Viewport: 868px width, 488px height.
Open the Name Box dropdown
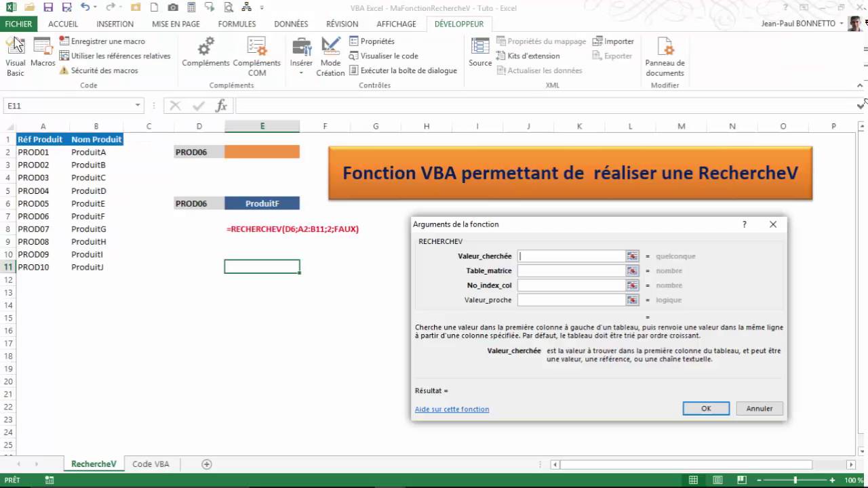tap(138, 106)
